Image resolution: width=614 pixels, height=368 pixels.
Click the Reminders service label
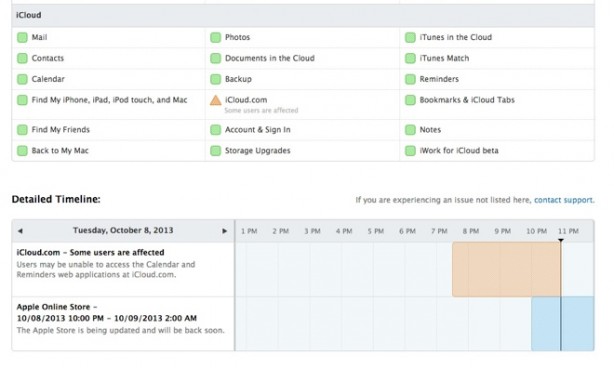[439, 79]
